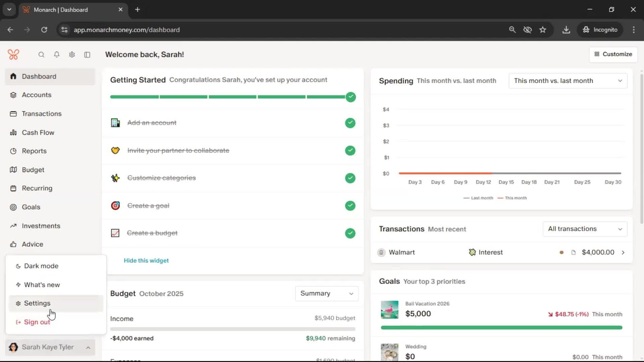Open search via magnifier icon in sidebar
The height and width of the screenshot is (362, 644).
point(41,55)
